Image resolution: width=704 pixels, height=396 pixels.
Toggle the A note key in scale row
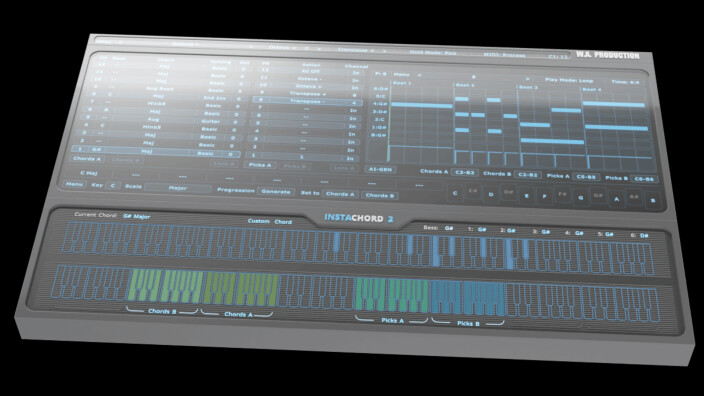click(616, 199)
